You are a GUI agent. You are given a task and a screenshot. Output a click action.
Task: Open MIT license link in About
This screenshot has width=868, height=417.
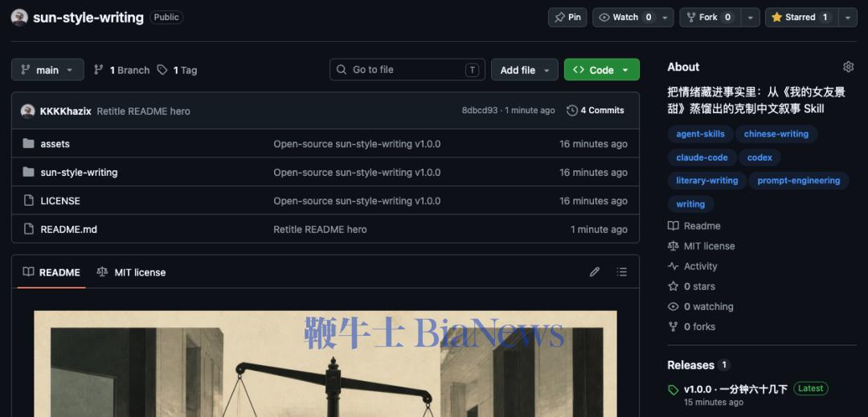click(x=702, y=246)
